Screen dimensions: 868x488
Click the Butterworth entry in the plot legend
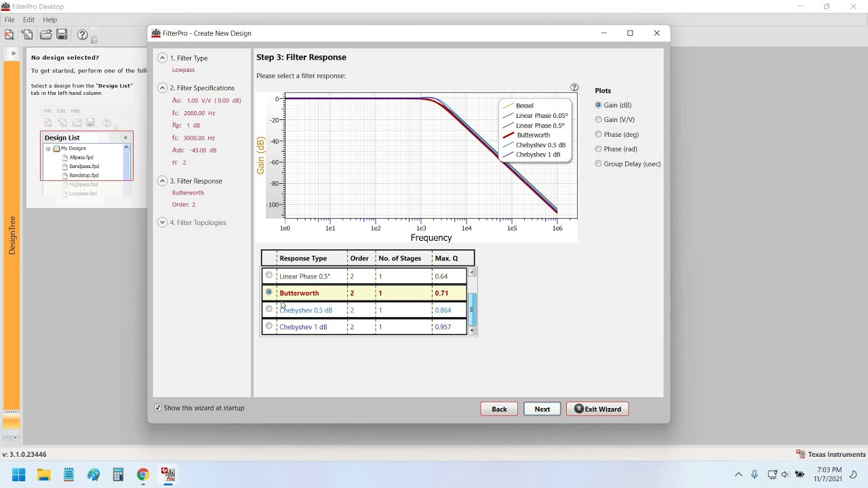tap(533, 135)
